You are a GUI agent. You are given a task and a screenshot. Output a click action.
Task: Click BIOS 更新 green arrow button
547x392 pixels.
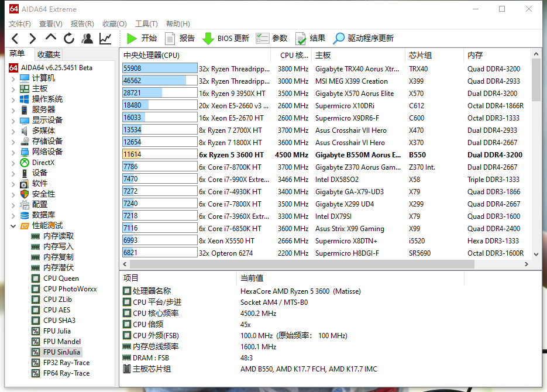(226, 39)
